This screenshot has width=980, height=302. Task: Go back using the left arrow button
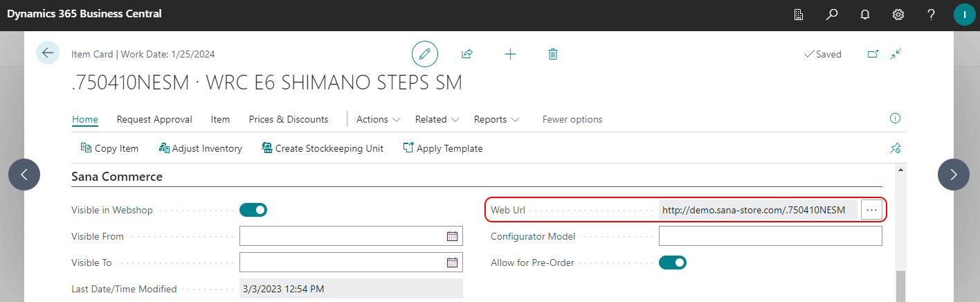click(48, 53)
